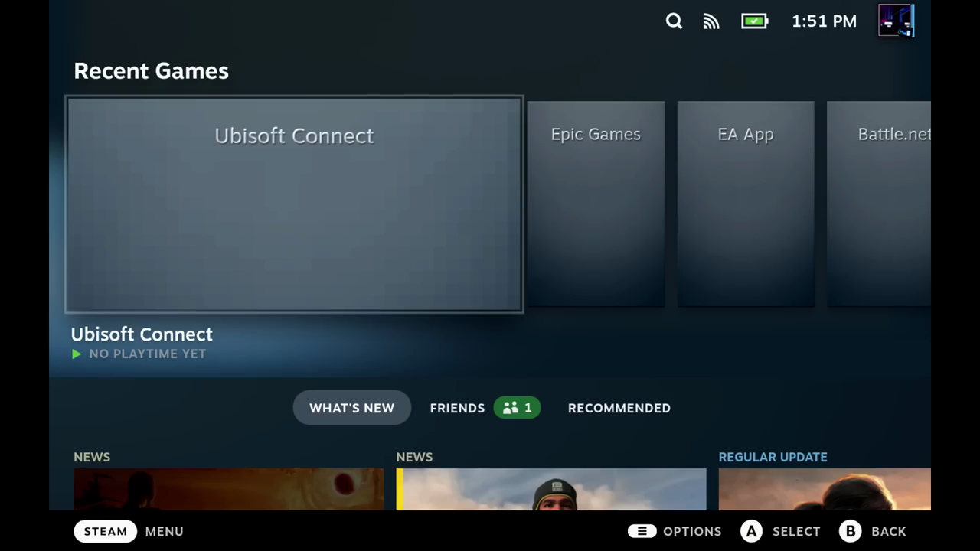Click the Regular Update label

(773, 457)
